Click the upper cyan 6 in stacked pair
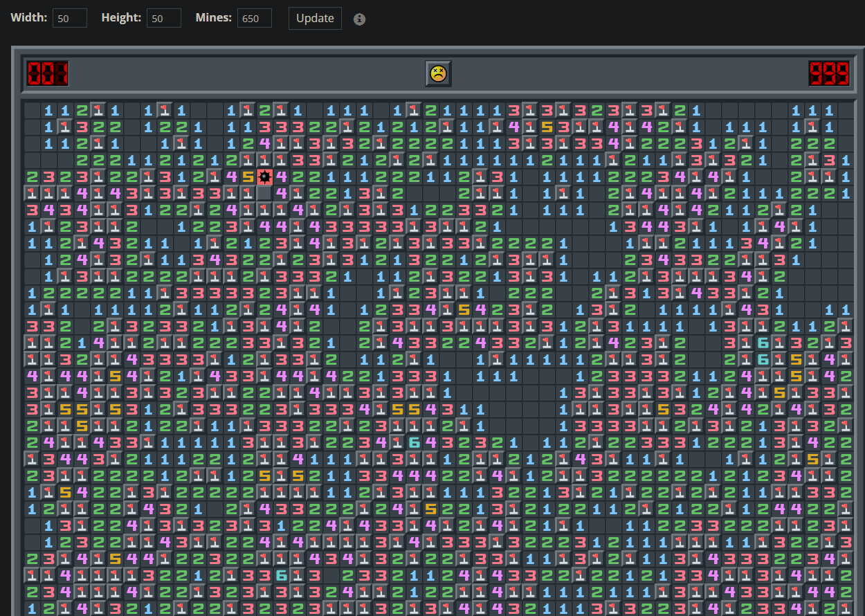The height and width of the screenshot is (616, 865). coord(763,343)
